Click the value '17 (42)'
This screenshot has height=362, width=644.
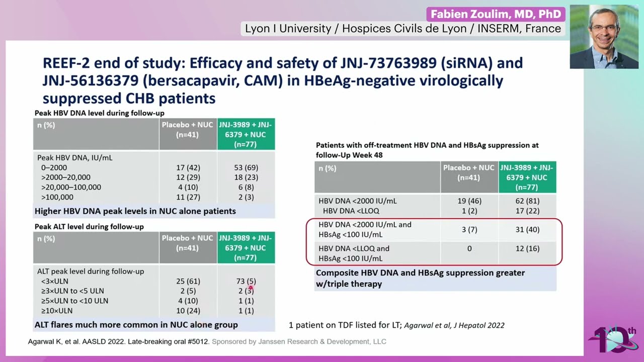187,167
